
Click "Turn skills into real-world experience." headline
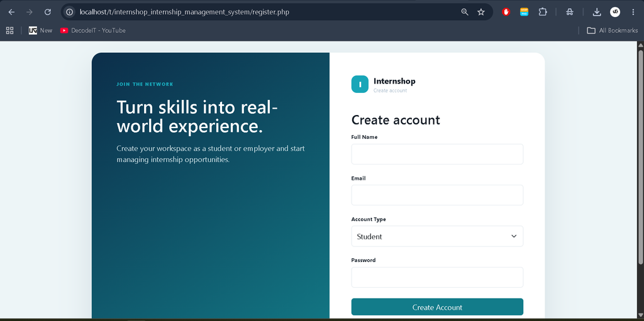pyautogui.click(x=197, y=117)
